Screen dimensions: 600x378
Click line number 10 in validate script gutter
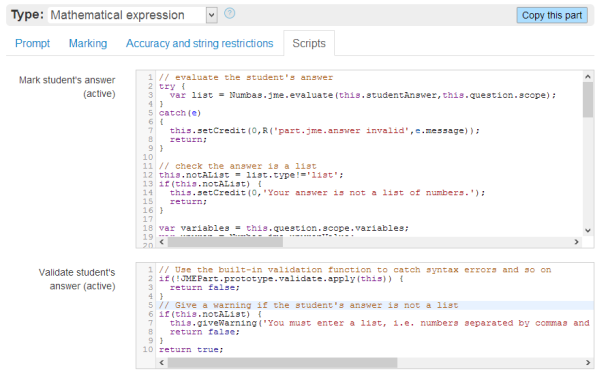coord(148,350)
